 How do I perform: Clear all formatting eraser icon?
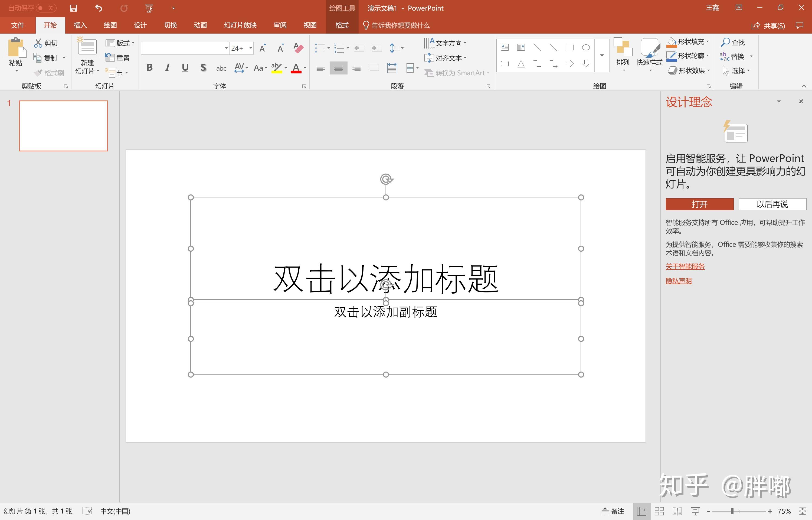coord(298,48)
